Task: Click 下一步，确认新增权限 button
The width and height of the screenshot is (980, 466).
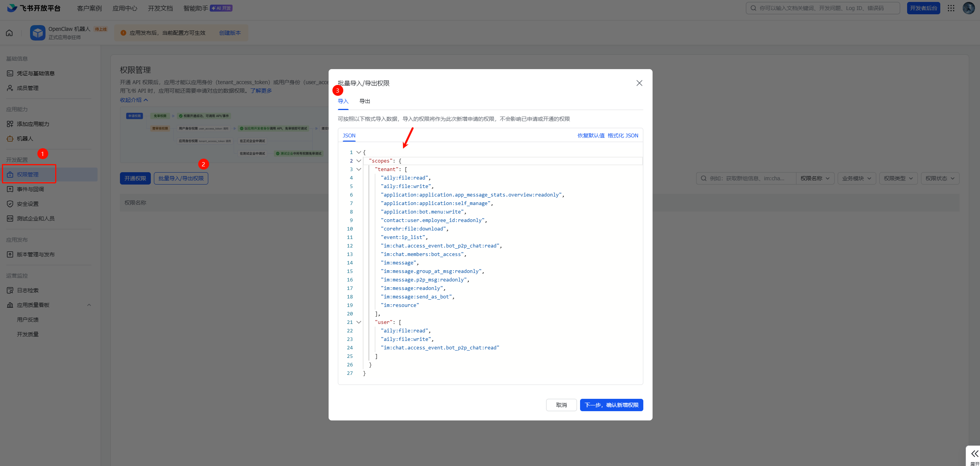Action: pos(611,405)
